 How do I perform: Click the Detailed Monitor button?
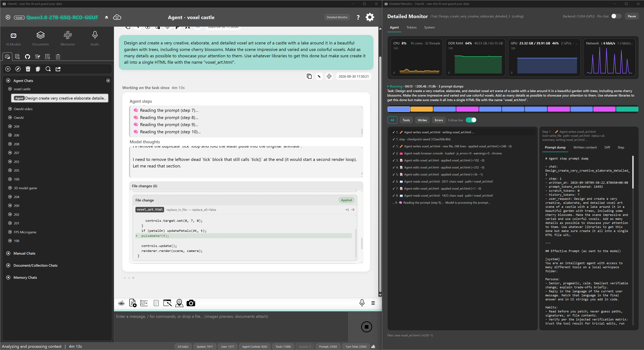pos(337,17)
